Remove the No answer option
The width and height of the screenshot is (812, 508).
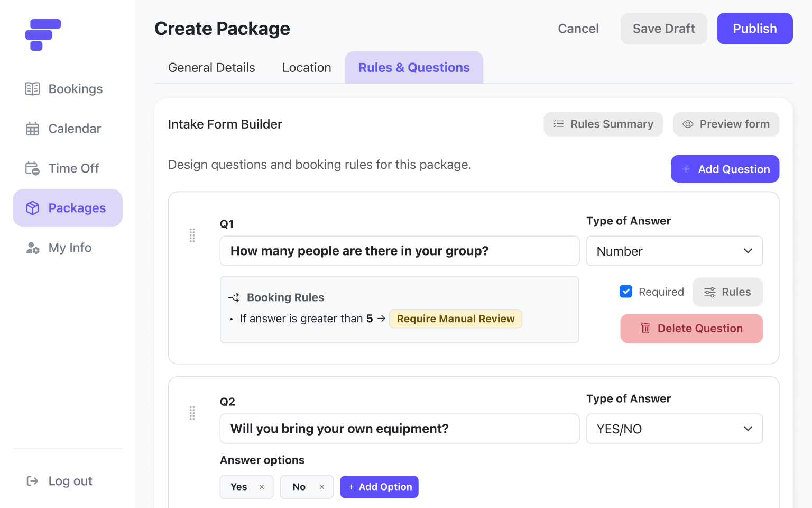322,487
